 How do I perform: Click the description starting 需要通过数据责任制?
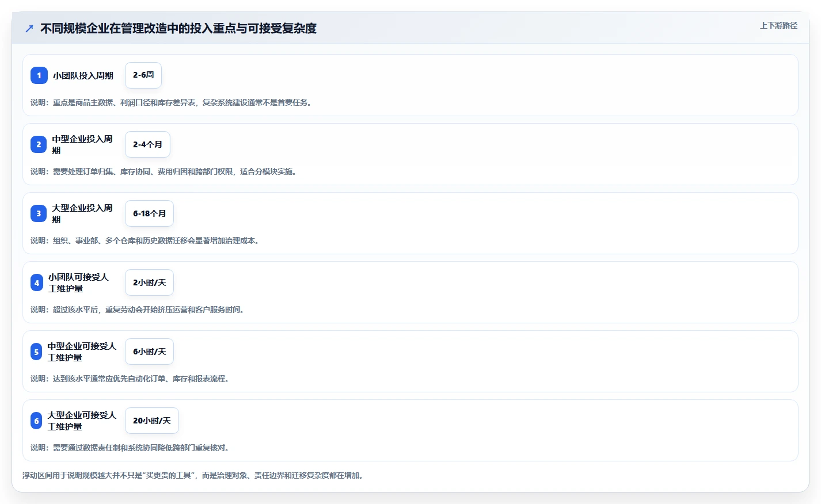coord(130,448)
